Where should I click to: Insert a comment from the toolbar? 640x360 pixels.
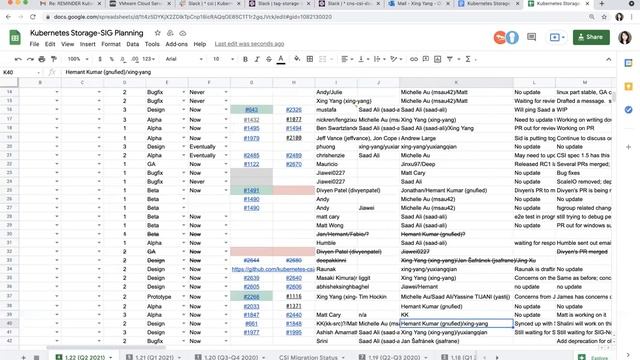click(x=426, y=59)
